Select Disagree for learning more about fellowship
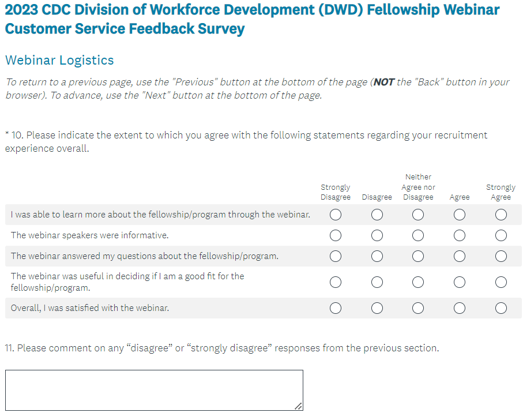The height and width of the screenshot is (420, 523). (377, 215)
